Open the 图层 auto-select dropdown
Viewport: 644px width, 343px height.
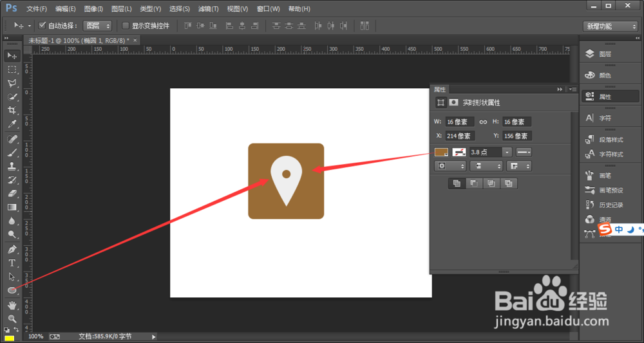(97, 26)
